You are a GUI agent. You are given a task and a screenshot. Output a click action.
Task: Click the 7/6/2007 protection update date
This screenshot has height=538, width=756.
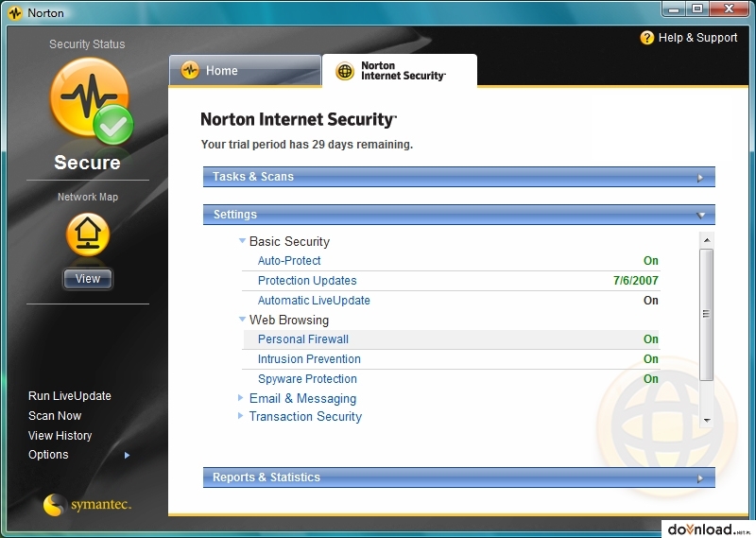[635, 280]
